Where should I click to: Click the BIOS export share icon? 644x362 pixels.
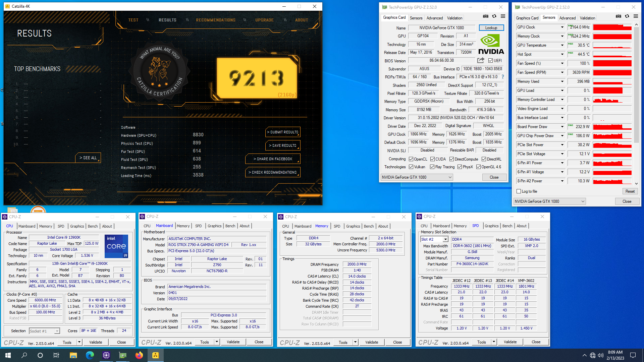481,60
